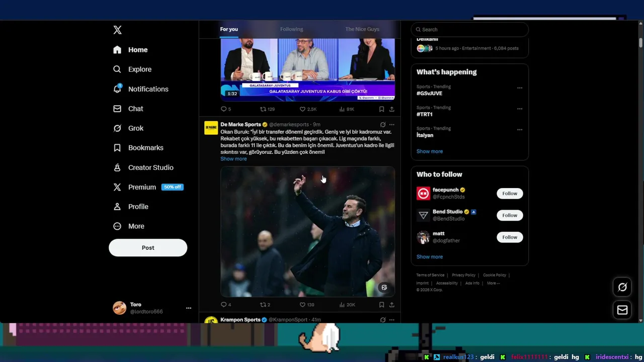Image resolution: width=644 pixels, height=362 pixels.
Task: Play the Galatasaray-Juventus video thumbnail
Action: tap(307, 69)
